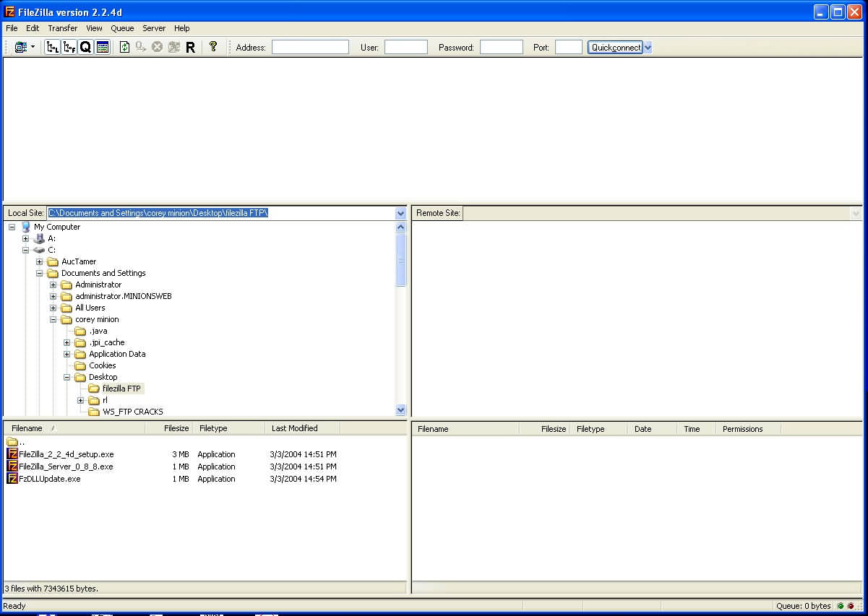
Task: Expand the administrator.MINIONSWEB folder node
Action: pos(53,296)
